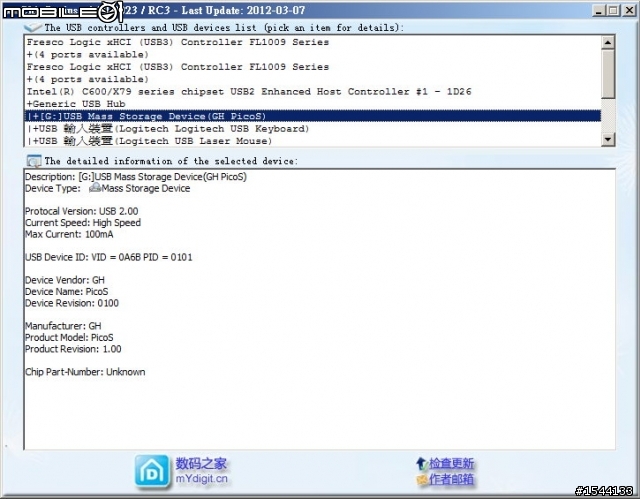Open the 检查更新 check update link
Screen dimensions: 640x499
click(451, 464)
